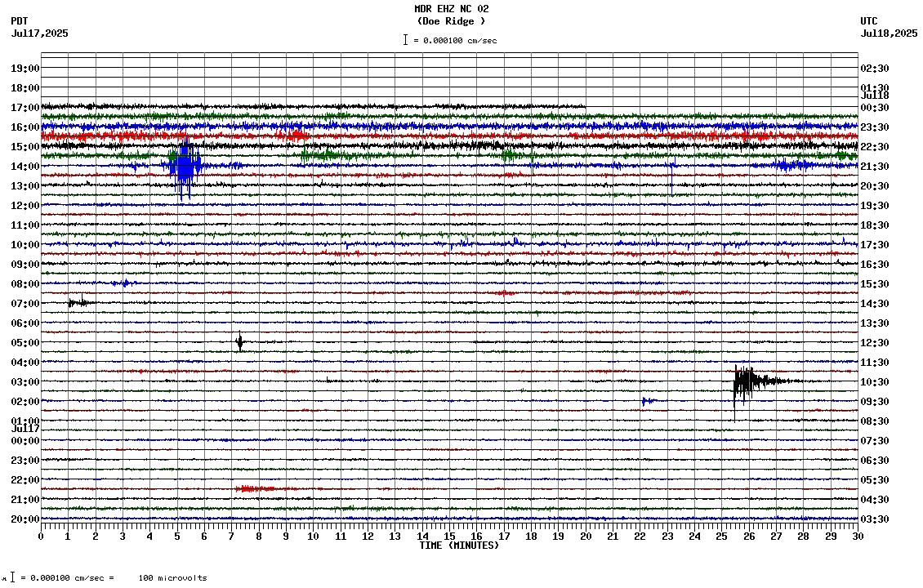Click the '03:00' PDT row label

[25, 382]
